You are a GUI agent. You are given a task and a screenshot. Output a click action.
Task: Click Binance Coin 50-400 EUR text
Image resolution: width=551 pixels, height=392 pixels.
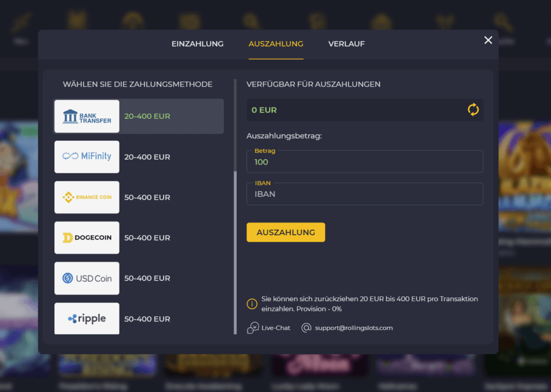pos(147,197)
